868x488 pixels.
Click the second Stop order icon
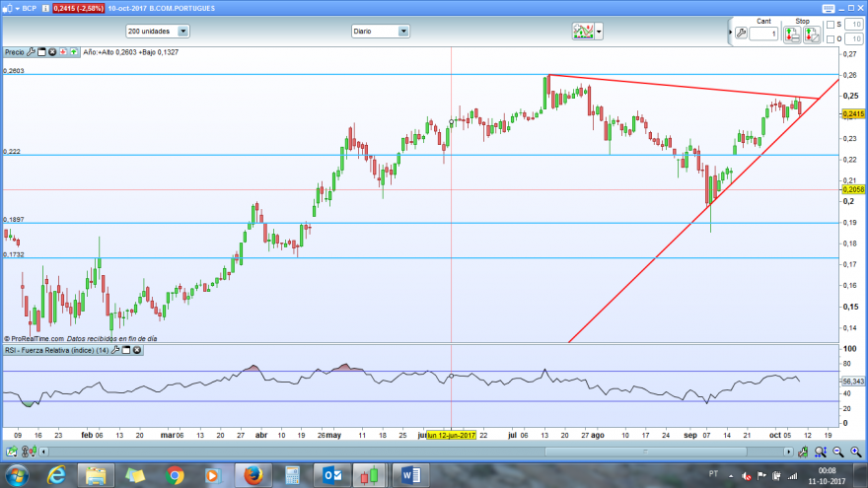812,35
